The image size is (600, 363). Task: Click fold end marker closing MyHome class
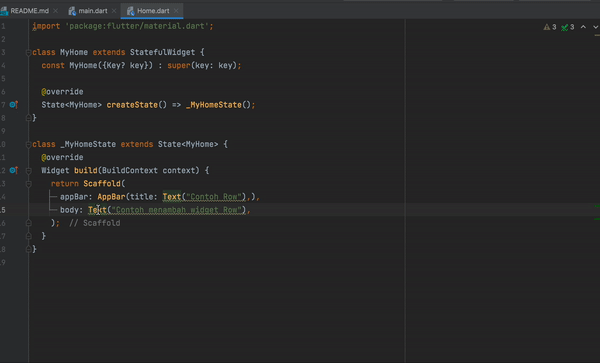click(28, 118)
